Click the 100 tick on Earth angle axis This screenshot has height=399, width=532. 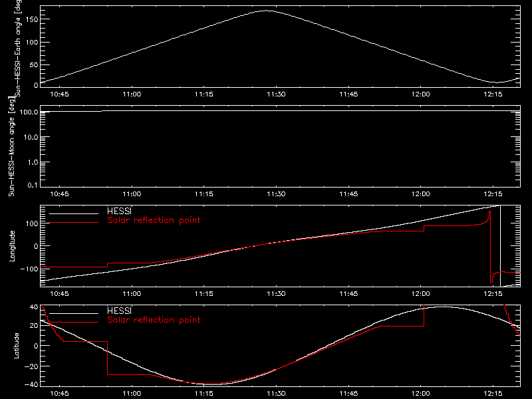[31, 43]
